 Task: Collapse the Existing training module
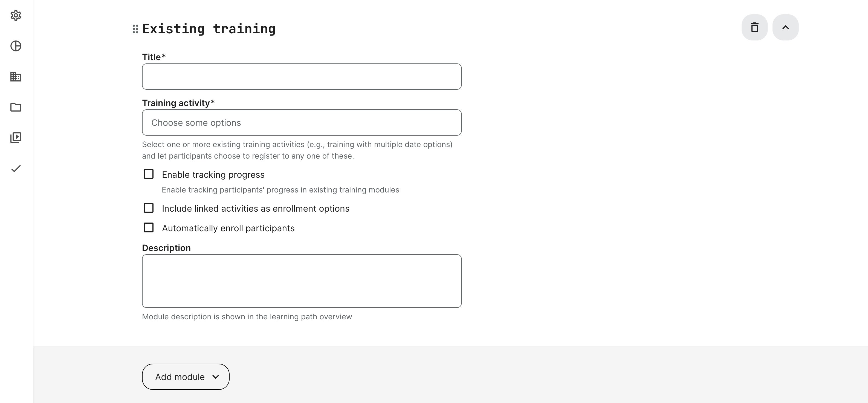[x=785, y=27]
